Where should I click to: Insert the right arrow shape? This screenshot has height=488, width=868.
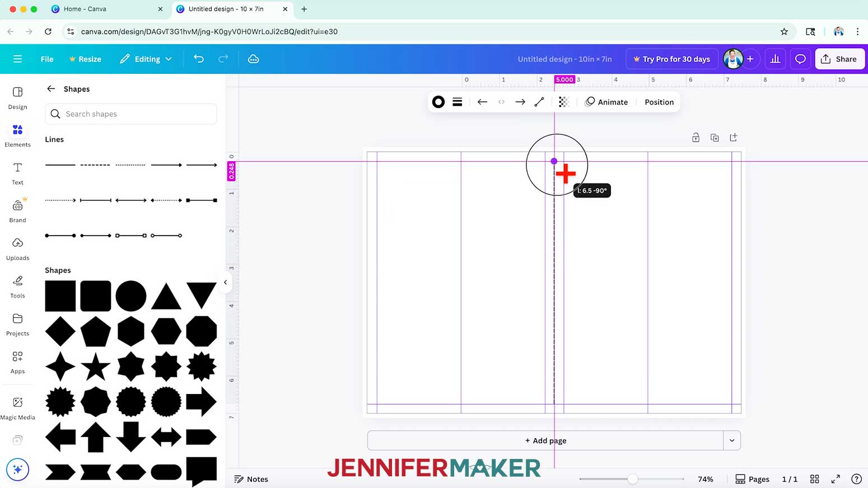[x=201, y=401]
